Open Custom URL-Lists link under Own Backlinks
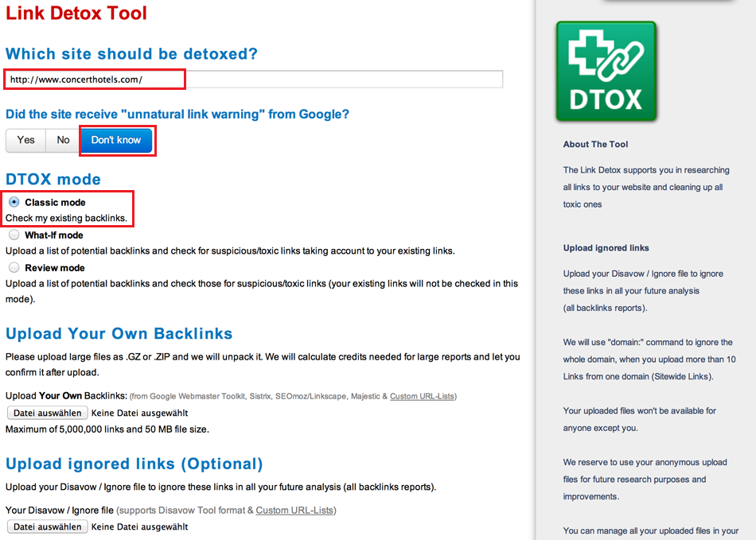Screen dimensions: 756x540 coord(422,396)
